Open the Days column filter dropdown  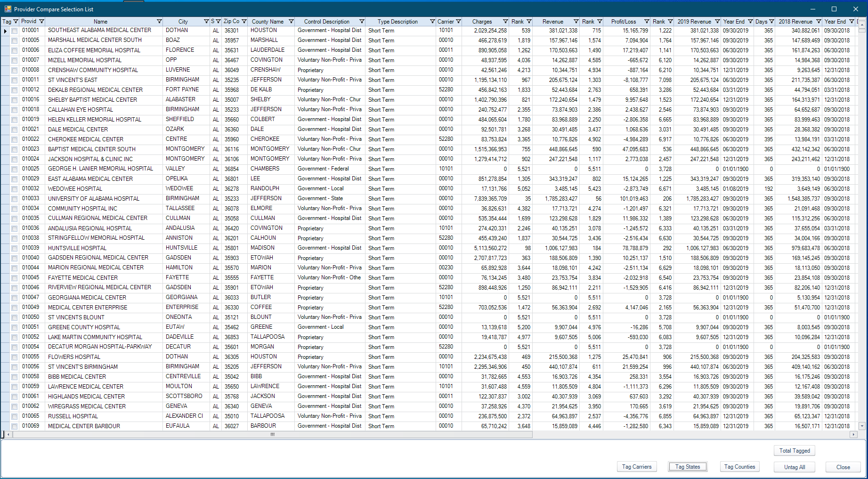pos(772,21)
